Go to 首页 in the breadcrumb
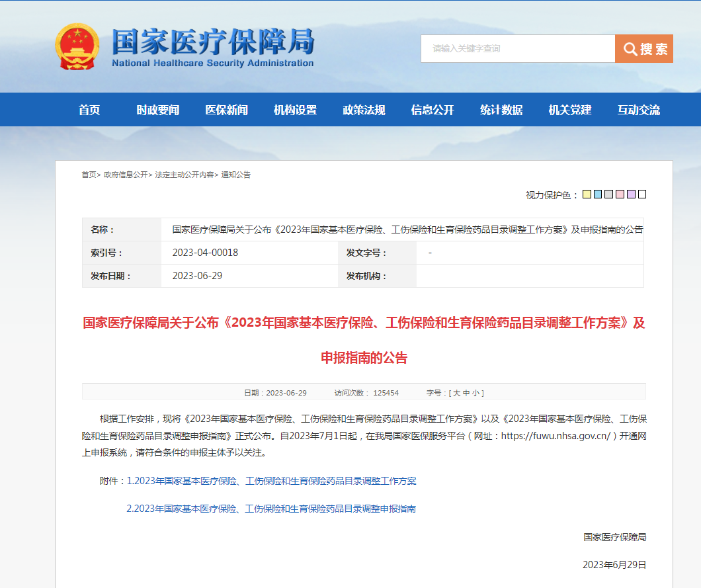 pos(89,175)
